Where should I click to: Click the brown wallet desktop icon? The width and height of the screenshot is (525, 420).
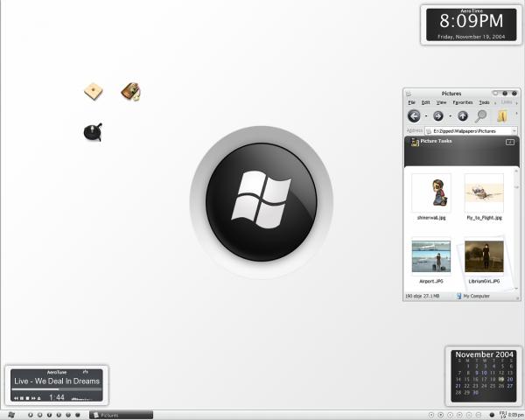[x=131, y=91]
